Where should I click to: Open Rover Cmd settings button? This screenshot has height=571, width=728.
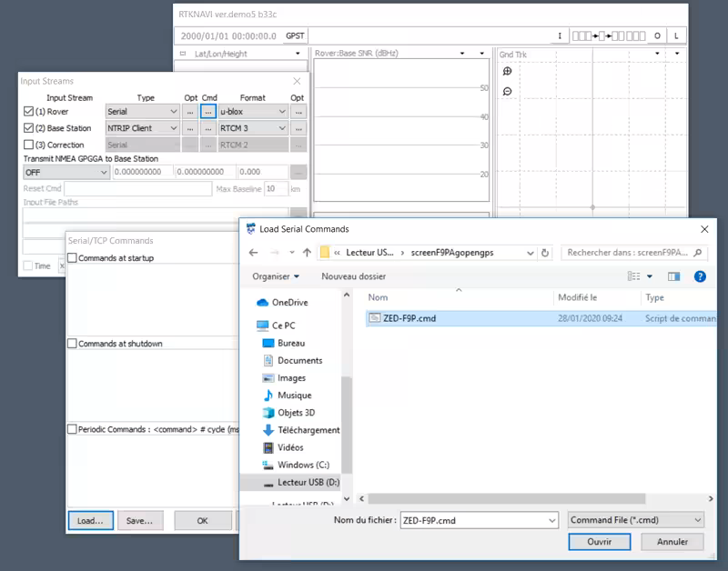click(208, 112)
